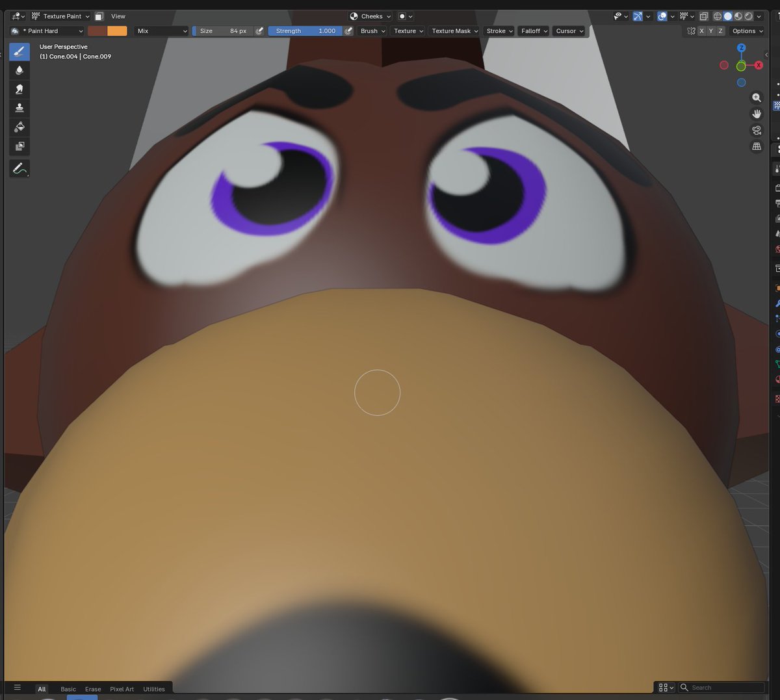
Task: Toggle the camera view icon
Action: point(757,130)
